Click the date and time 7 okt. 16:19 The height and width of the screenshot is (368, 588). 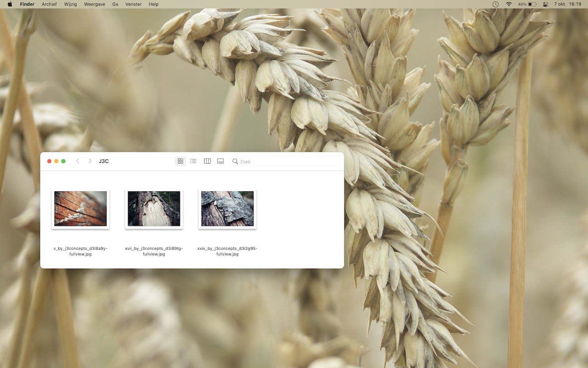coord(568,4)
